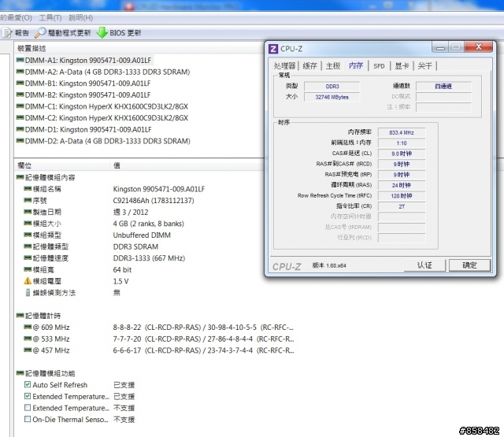The width and height of the screenshot is (504, 437).
Task: Toggle the unchecked Extended Temperature checkbox
Action: pos(28,408)
